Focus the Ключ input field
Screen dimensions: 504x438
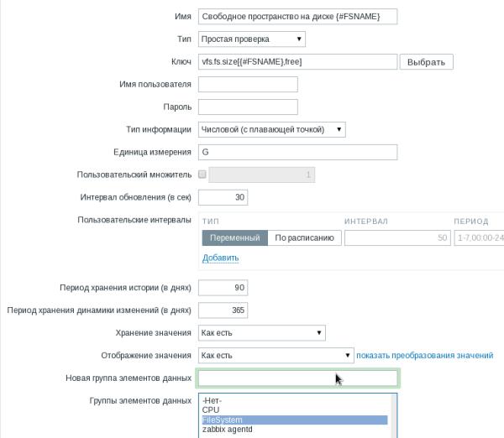(297, 61)
